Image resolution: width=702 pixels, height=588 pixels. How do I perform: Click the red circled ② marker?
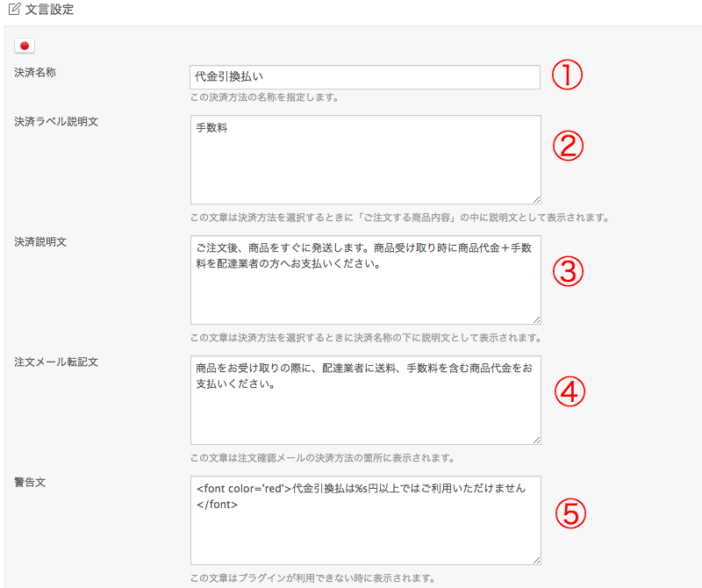pyautogui.click(x=569, y=145)
